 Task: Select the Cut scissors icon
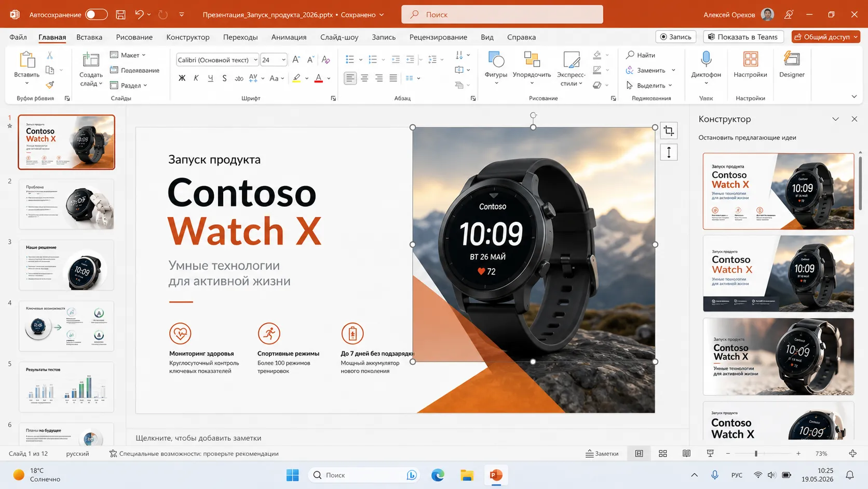[x=50, y=55]
